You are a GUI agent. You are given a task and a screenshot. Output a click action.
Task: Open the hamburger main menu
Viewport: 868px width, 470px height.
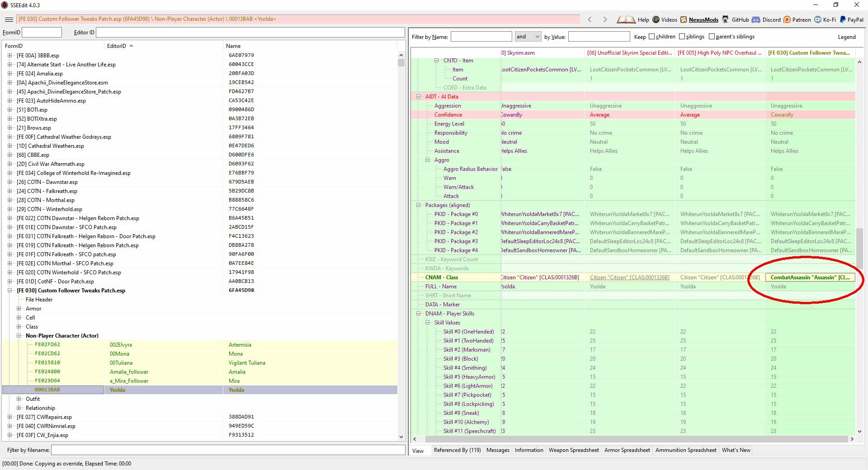tap(9, 19)
